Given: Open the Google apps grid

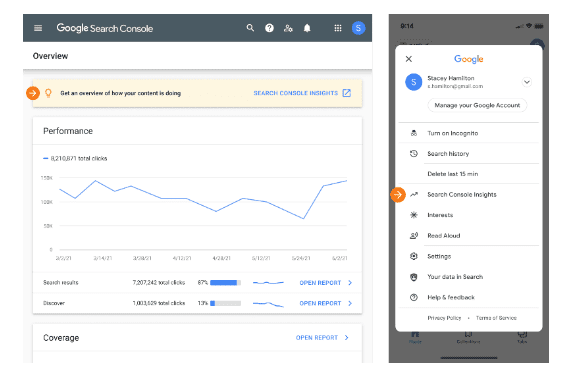Looking at the screenshot, I should [338, 28].
